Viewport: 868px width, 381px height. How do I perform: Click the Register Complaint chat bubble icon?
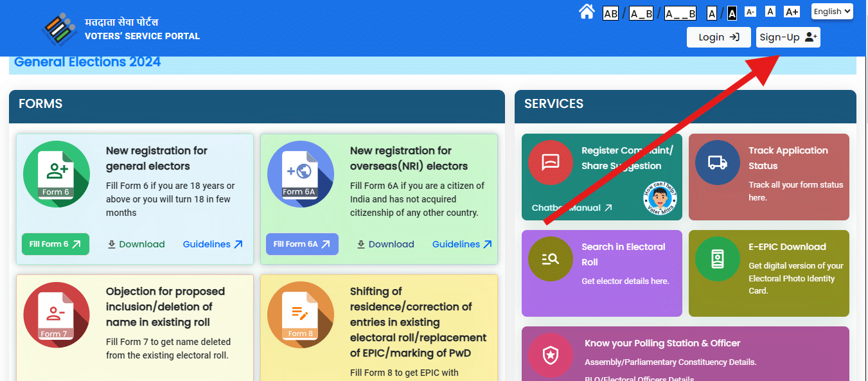[550, 162]
